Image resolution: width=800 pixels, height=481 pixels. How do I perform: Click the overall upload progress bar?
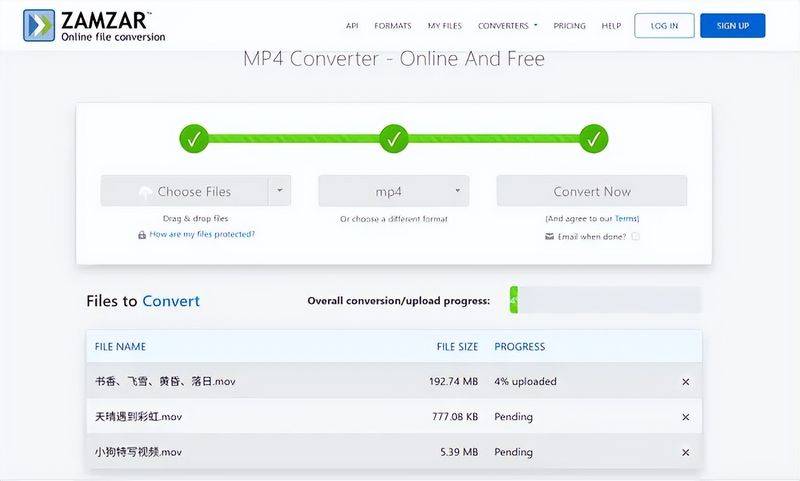point(605,300)
